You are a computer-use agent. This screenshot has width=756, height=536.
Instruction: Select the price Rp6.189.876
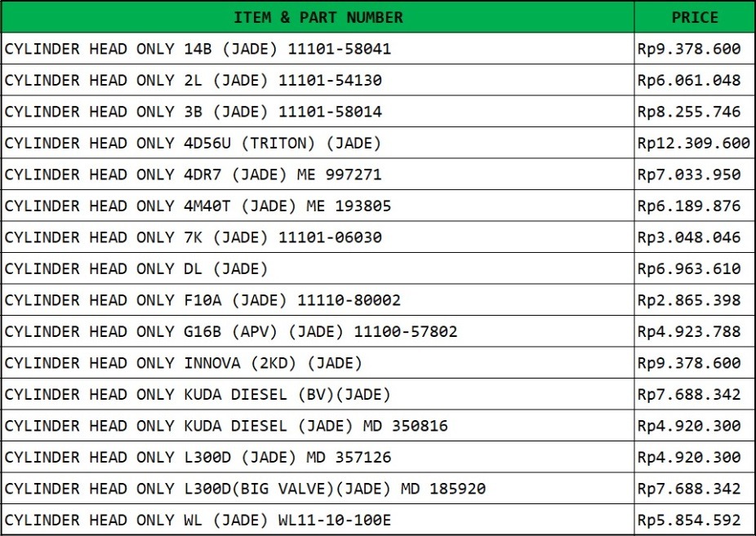(694, 206)
